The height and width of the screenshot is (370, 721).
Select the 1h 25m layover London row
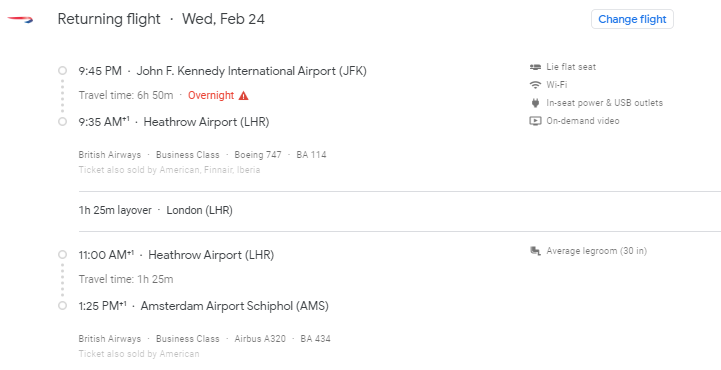pyautogui.click(x=400, y=211)
